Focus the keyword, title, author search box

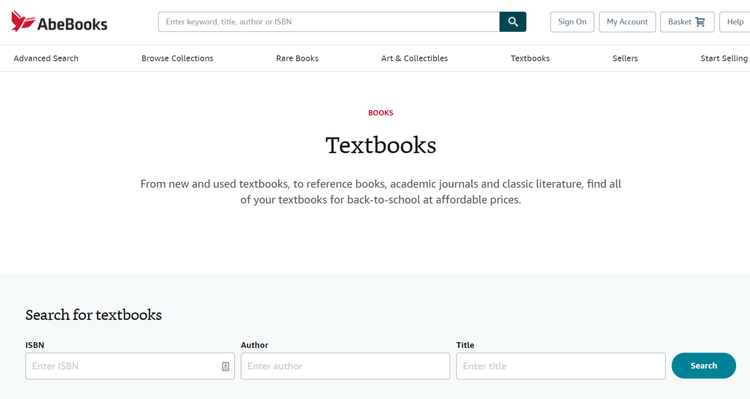click(x=329, y=22)
